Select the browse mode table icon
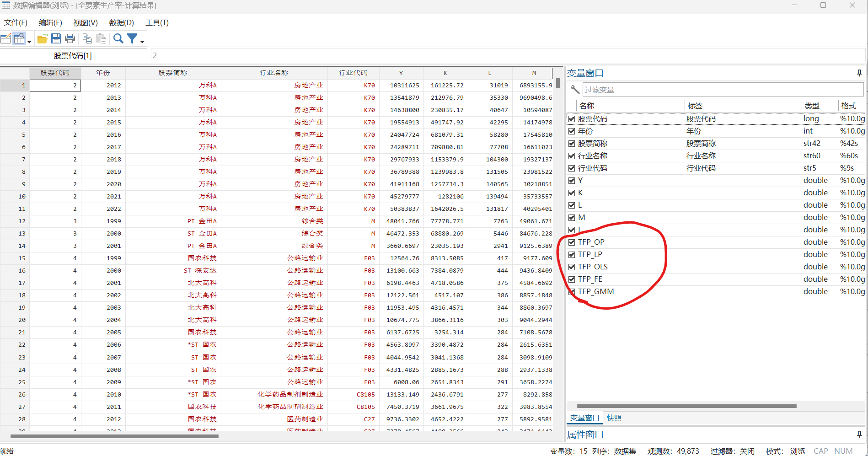Image resolution: width=868 pixels, height=456 pixels. 19,38
